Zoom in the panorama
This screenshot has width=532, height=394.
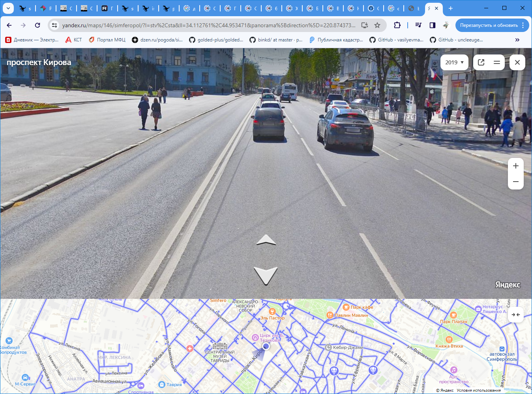tap(516, 166)
